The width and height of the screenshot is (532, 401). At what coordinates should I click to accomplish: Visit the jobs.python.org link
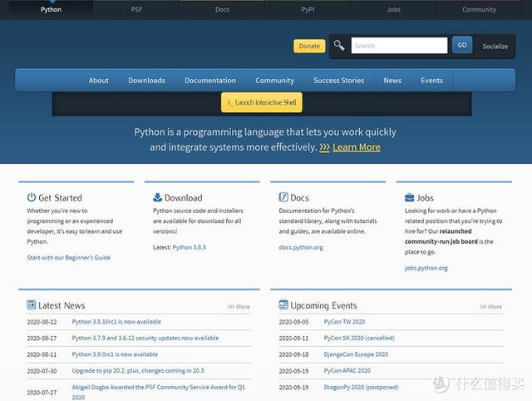pos(426,268)
